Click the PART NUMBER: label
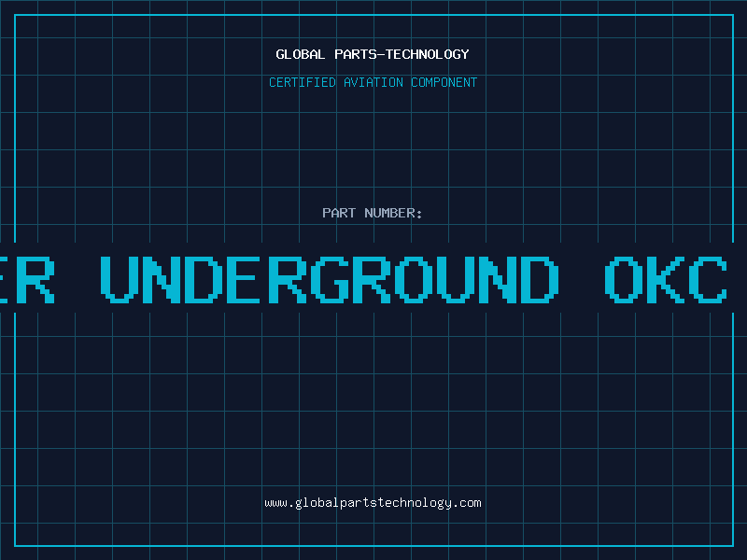Viewport: 747px width, 560px height. pos(373,213)
